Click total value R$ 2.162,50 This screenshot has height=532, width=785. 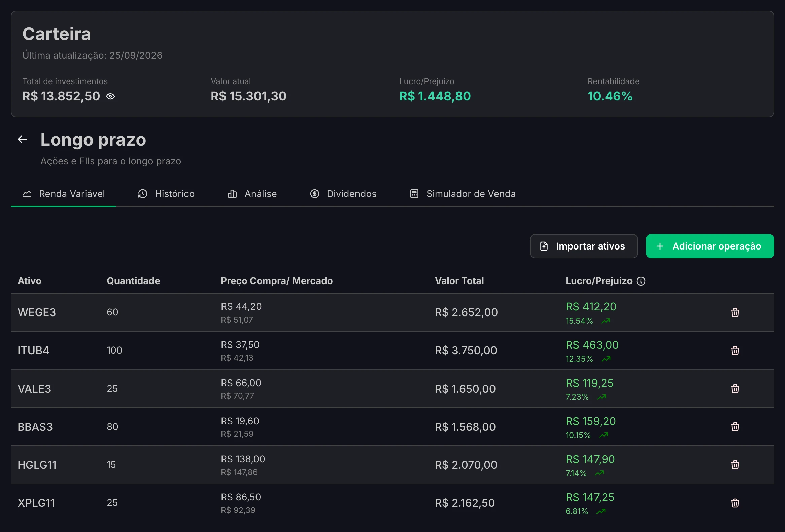click(x=465, y=503)
